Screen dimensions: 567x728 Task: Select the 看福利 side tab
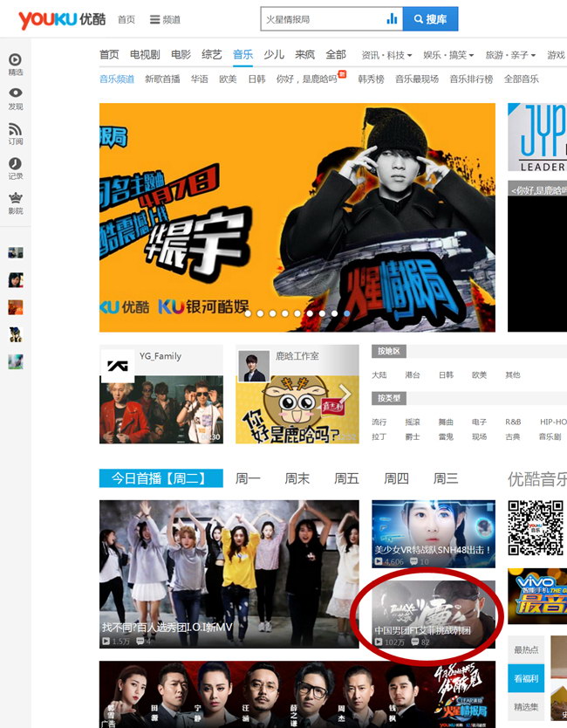click(526, 678)
